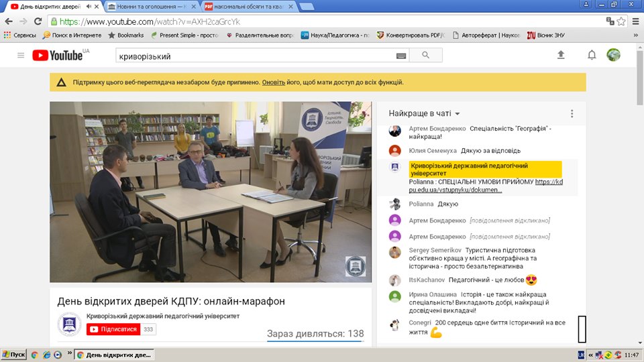Open the YouTube hamburger guide menu
This screenshot has width=644, height=362.
click(21, 56)
